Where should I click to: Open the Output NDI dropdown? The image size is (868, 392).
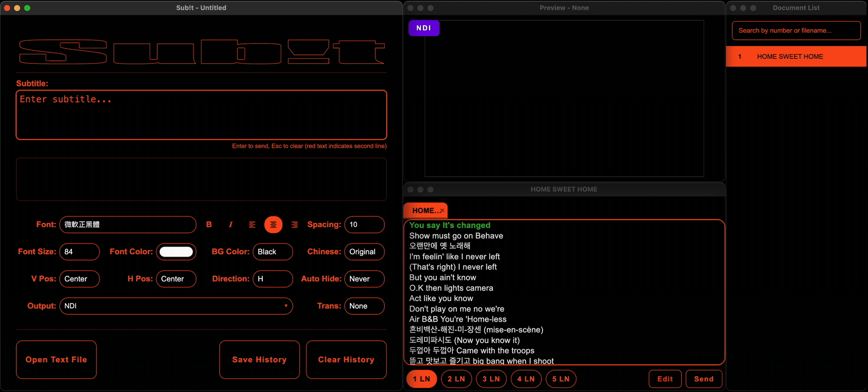point(176,306)
